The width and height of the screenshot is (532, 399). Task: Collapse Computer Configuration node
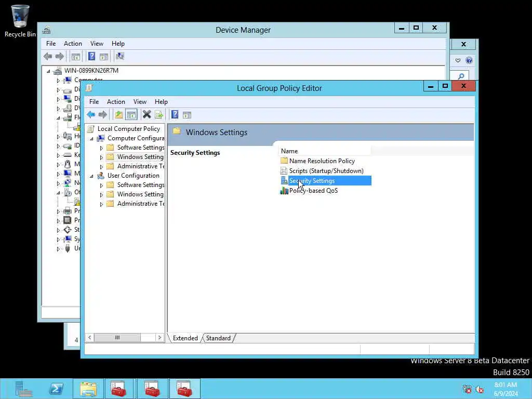[91, 139]
